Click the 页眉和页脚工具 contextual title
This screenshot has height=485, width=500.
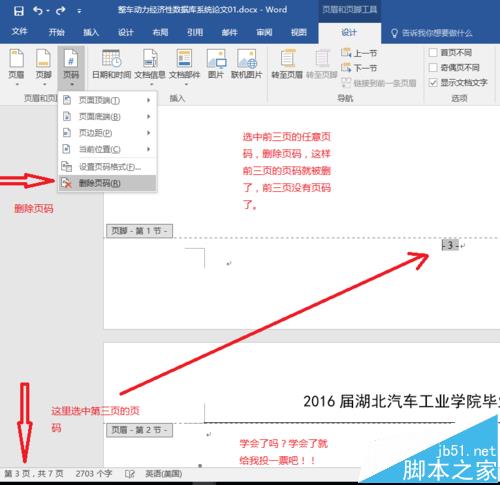[350, 9]
